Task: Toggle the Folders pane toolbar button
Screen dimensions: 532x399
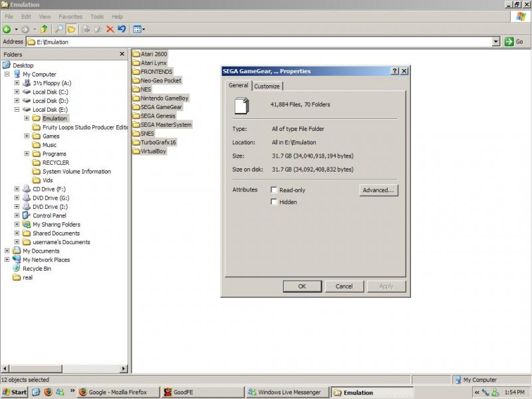Action: [71, 29]
